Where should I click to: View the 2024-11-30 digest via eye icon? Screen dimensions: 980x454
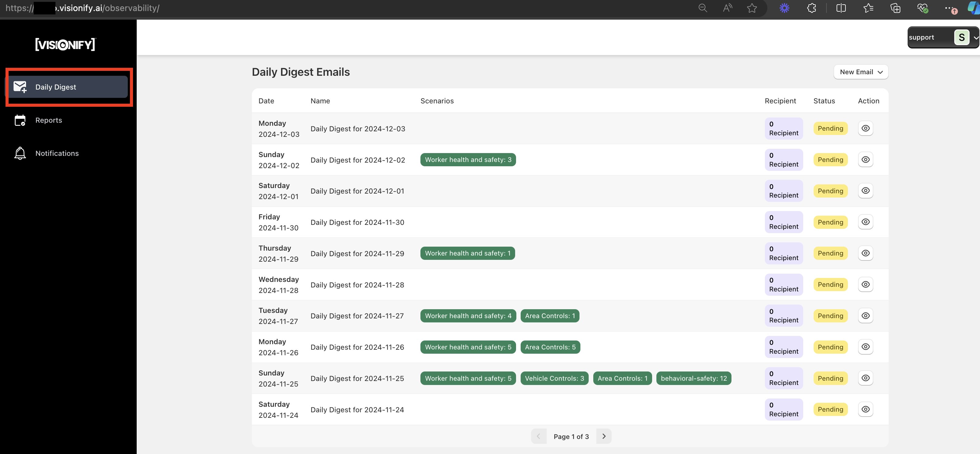point(865,222)
